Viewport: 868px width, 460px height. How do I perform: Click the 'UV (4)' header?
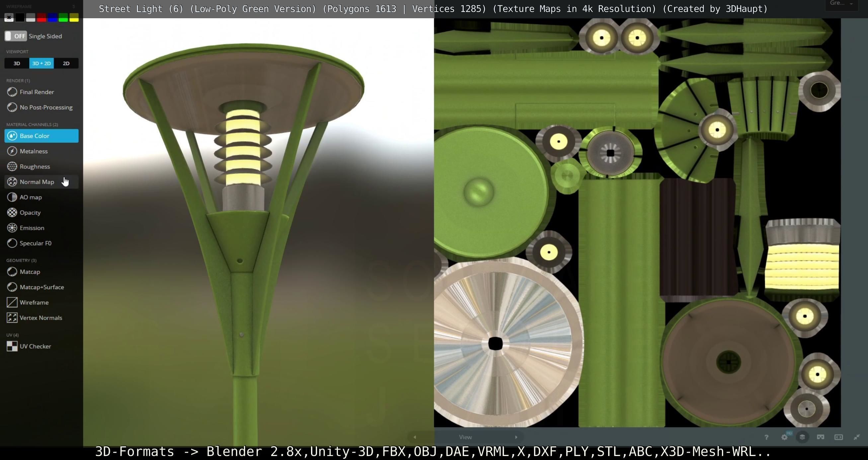13,335
